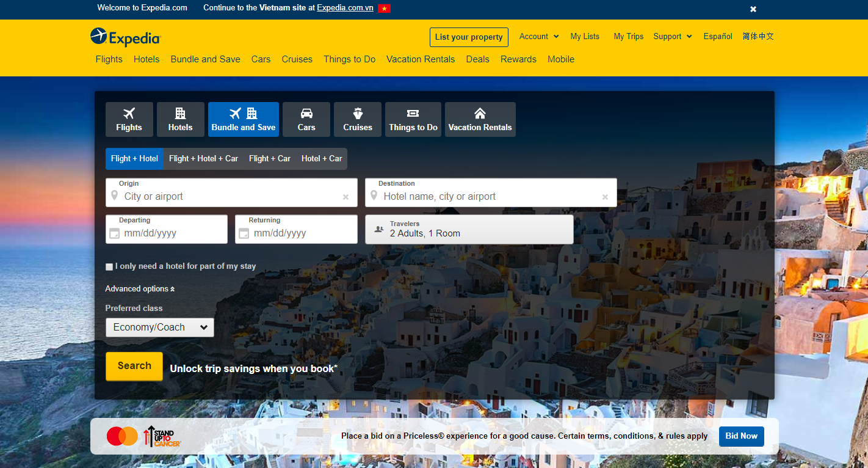Click the Returning calendar icon
This screenshot has height=468, width=868.
click(x=244, y=233)
